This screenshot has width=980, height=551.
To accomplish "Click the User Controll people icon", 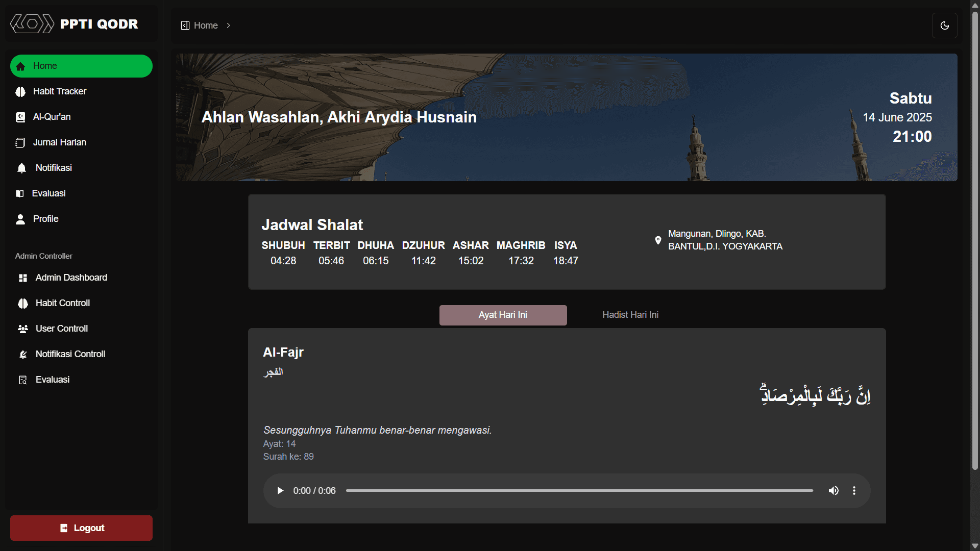I will pyautogui.click(x=23, y=329).
